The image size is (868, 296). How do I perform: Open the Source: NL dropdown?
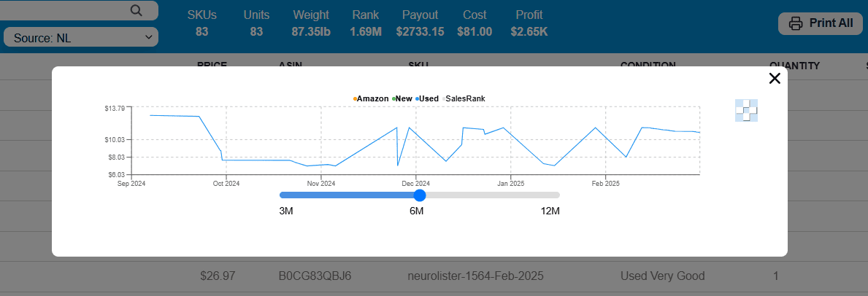pyautogui.click(x=81, y=37)
